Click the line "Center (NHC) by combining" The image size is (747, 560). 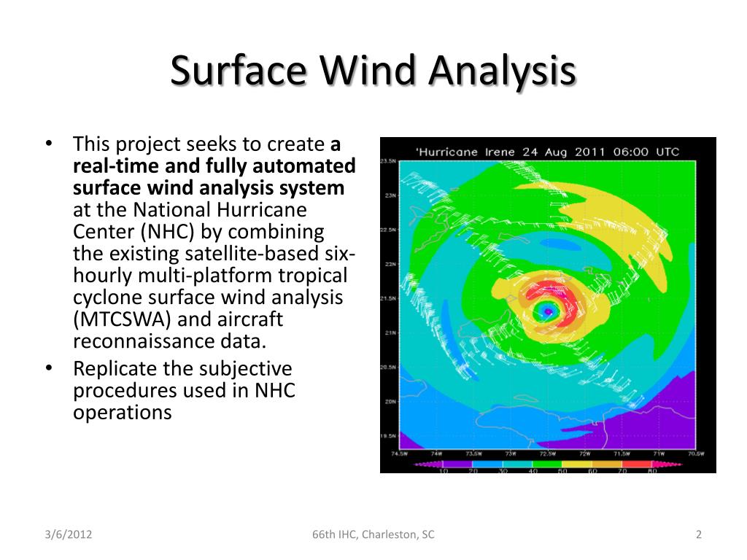198,231
